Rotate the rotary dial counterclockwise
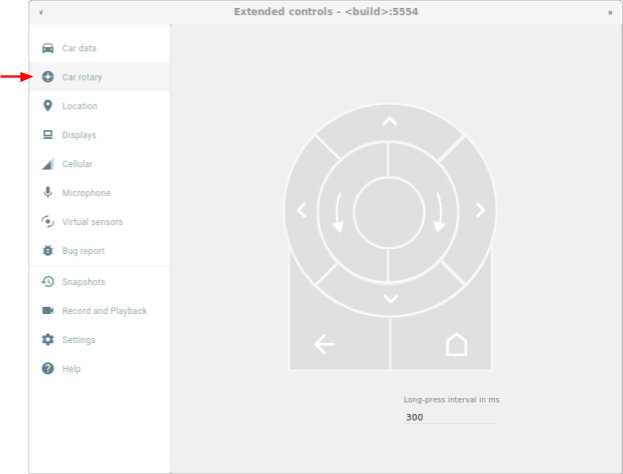Viewport: 623px width, 474px height. (x=337, y=211)
